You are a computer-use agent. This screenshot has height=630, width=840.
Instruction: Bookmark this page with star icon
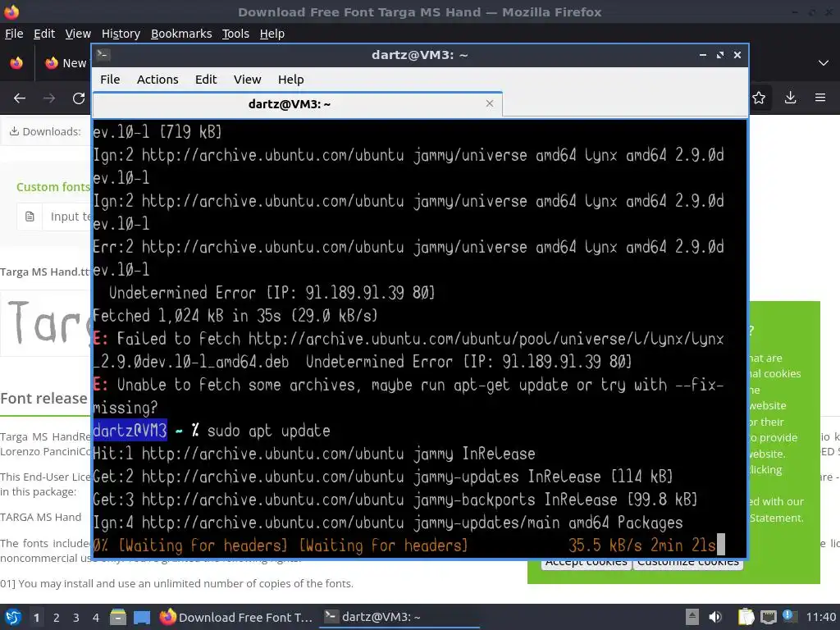pyautogui.click(x=759, y=98)
